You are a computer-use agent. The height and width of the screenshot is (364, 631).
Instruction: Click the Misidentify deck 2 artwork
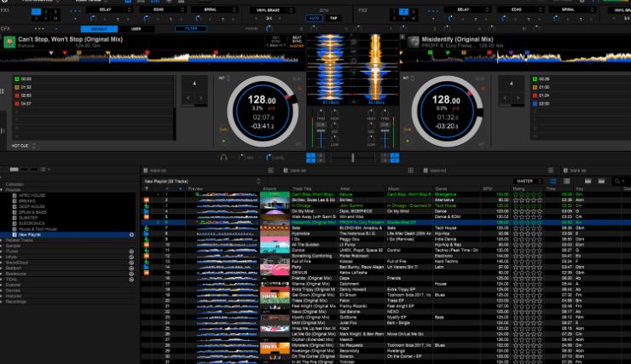(413, 42)
